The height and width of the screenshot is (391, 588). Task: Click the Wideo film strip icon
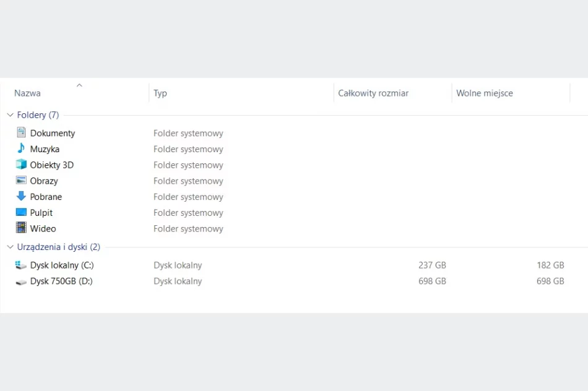(21, 228)
